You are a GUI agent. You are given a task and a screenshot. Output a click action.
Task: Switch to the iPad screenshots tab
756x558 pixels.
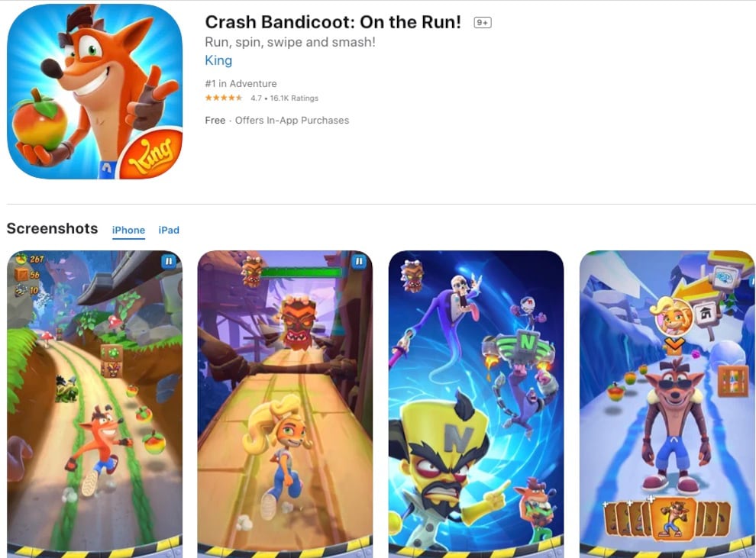tap(169, 231)
